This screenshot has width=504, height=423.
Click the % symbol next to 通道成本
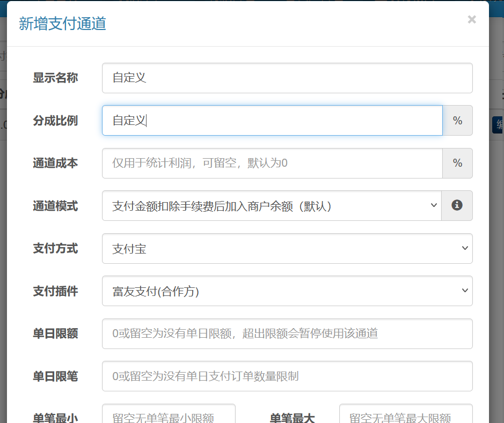click(457, 163)
